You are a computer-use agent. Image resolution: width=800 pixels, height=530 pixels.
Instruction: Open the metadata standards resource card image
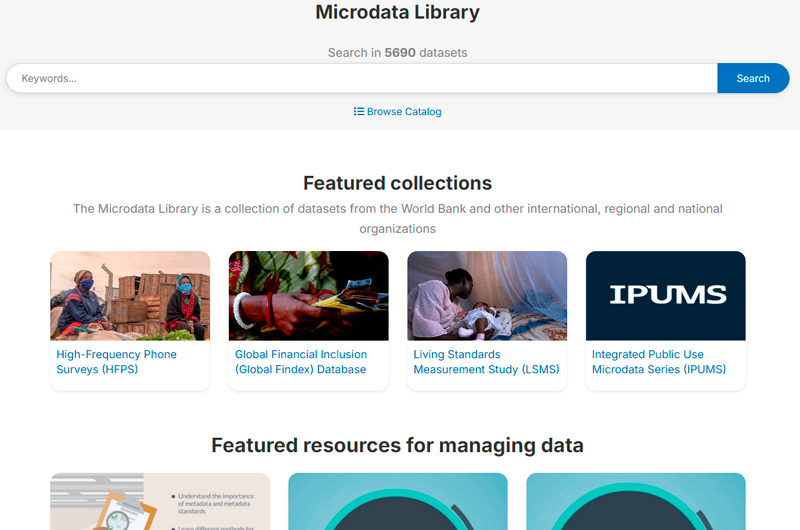[x=160, y=501]
